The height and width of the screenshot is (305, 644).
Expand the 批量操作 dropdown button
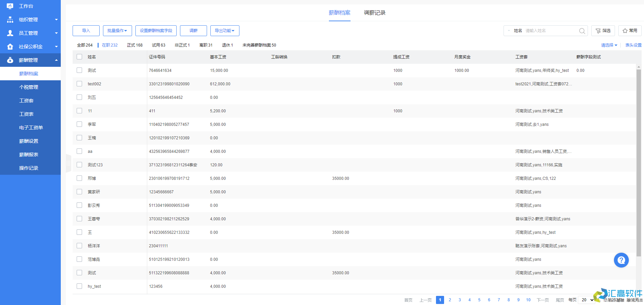[x=117, y=31]
